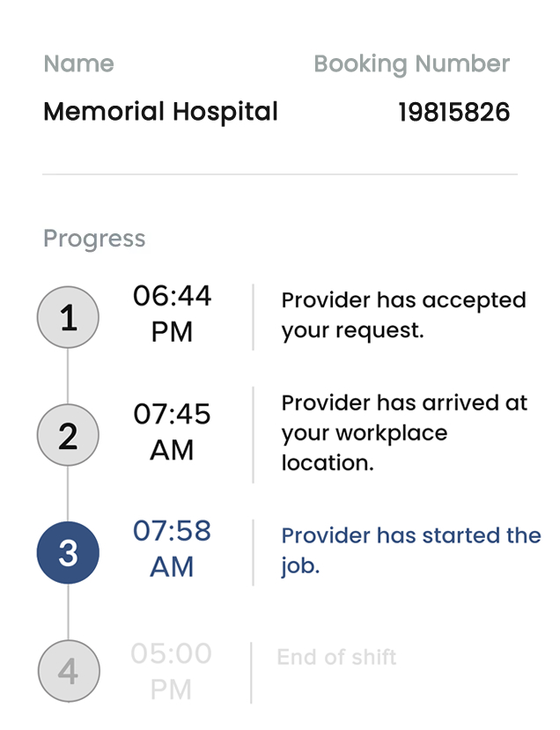Select the active step 3 circle
The height and width of the screenshot is (730, 560).
[x=68, y=553]
